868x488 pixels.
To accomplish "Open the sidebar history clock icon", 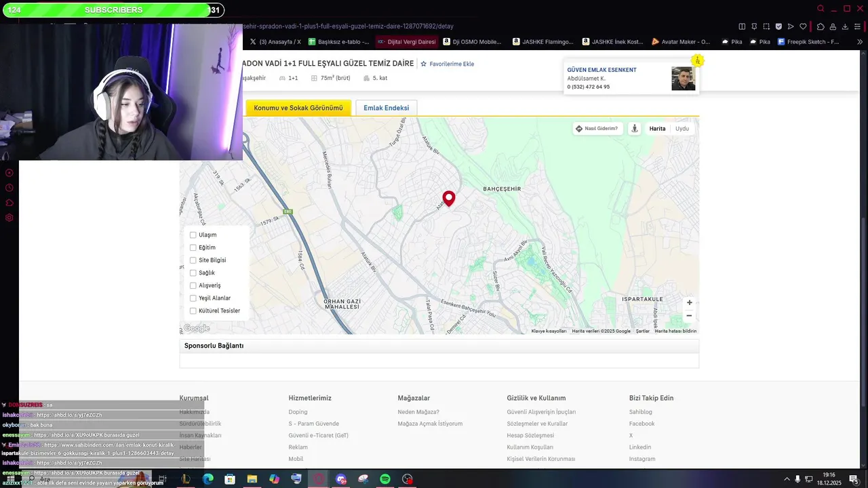I will pyautogui.click(x=9, y=188).
